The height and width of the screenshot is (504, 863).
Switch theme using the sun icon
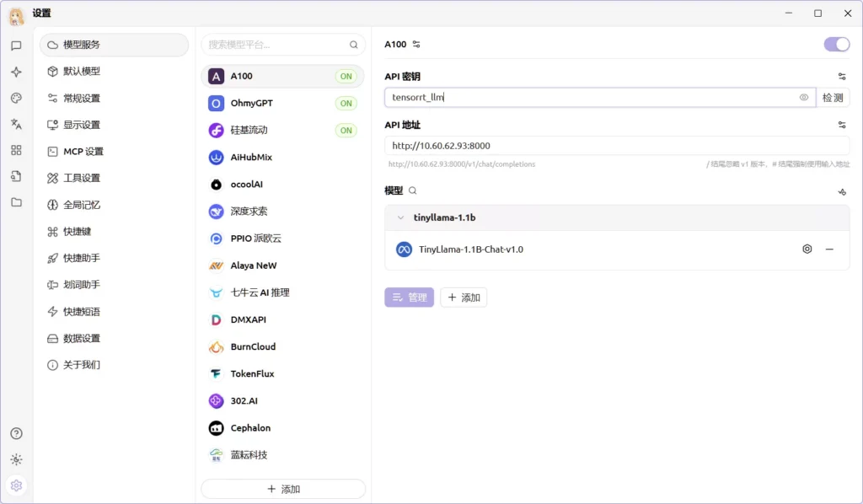[x=16, y=459]
